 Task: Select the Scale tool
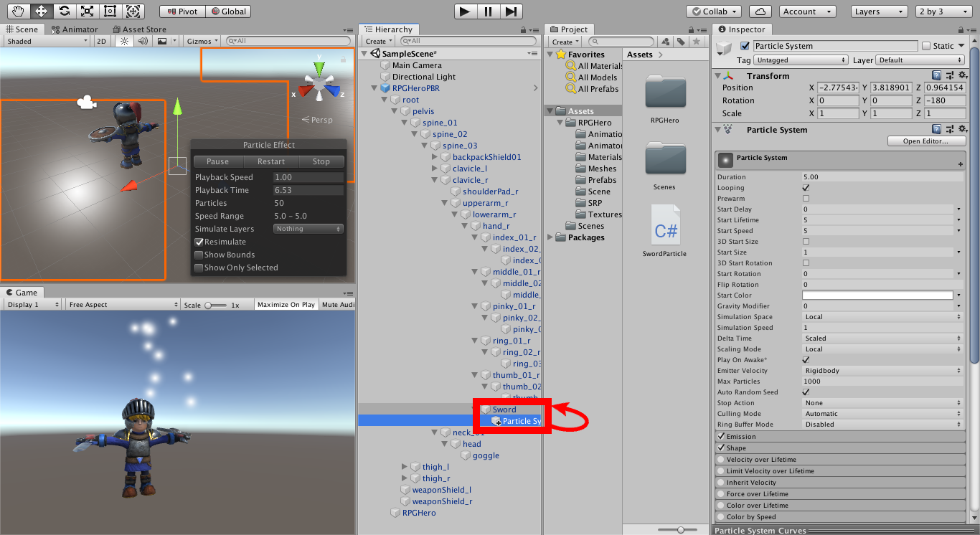(x=87, y=11)
